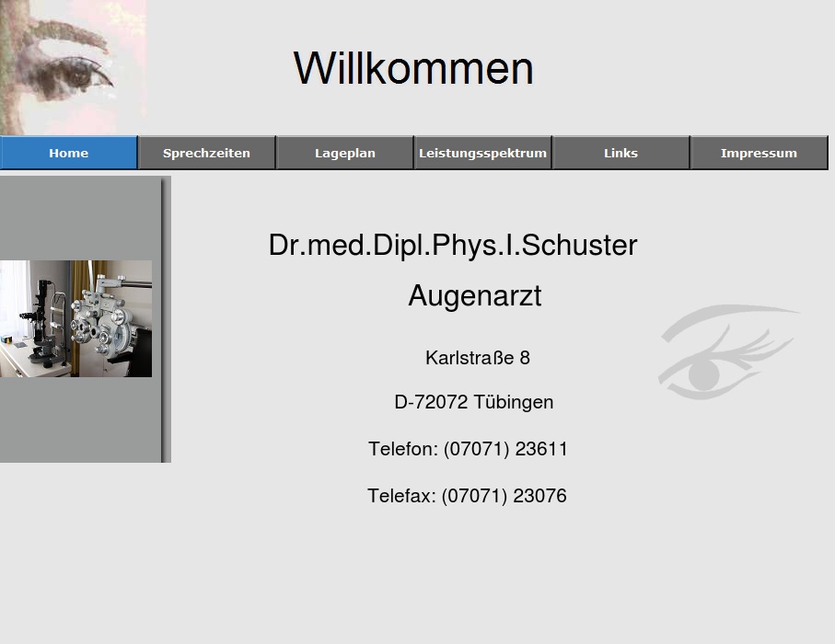Click the Telefax number (07071) 23076
Screen dimensions: 835x644
click(467, 495)
